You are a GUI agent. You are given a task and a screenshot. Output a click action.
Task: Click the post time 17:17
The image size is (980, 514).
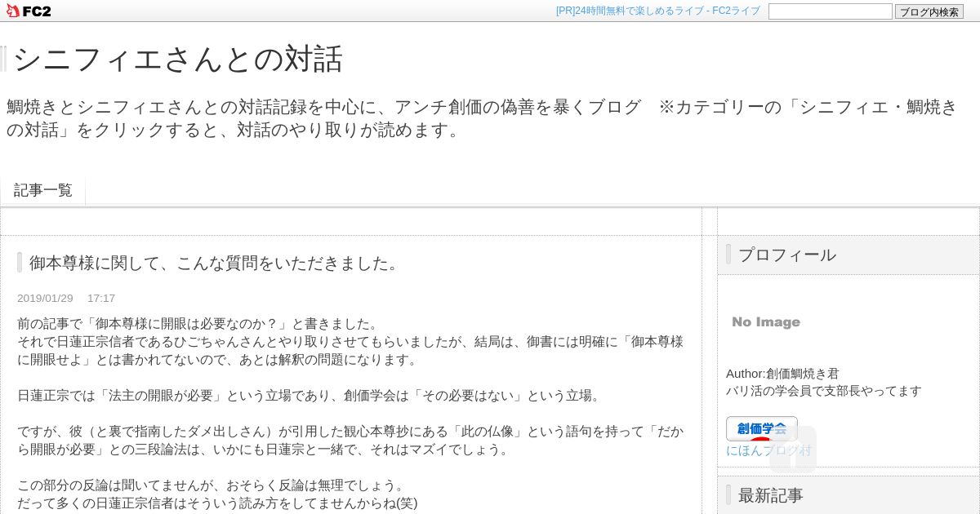(x=101, y=299)
